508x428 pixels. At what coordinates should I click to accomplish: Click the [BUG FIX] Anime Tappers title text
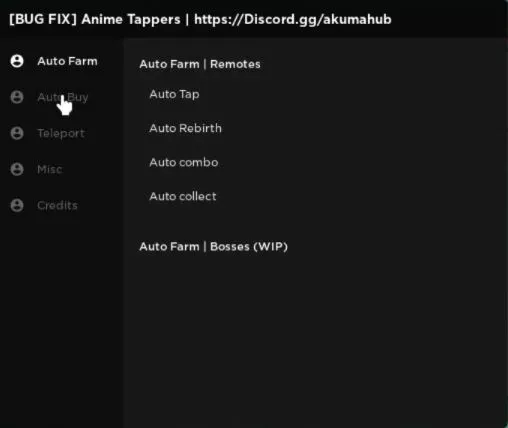point(95,19)
